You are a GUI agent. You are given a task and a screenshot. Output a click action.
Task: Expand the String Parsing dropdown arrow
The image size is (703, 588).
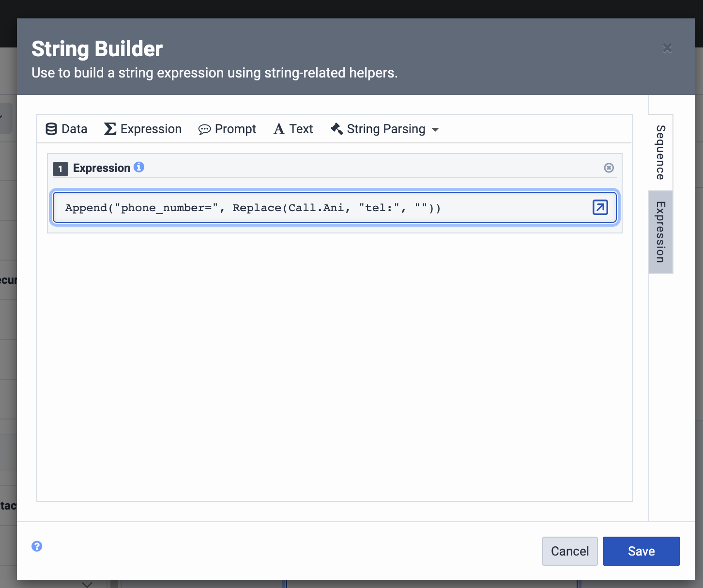(435, 130)
